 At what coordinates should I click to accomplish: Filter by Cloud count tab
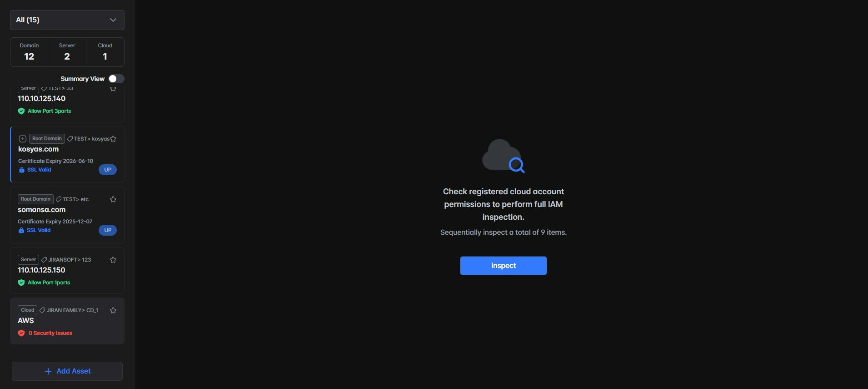(x=105, y=52)
